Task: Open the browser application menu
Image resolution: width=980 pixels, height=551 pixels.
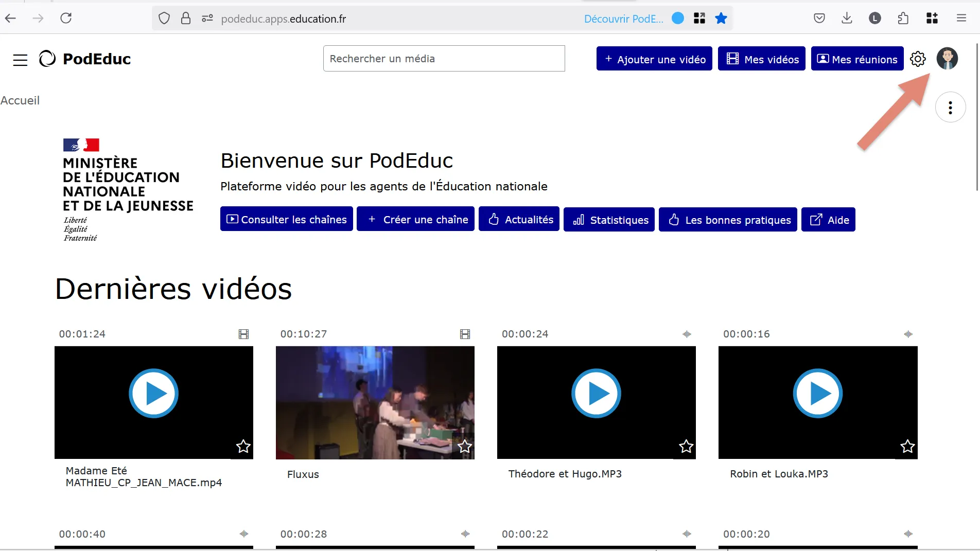Action: tap(961, 19)
